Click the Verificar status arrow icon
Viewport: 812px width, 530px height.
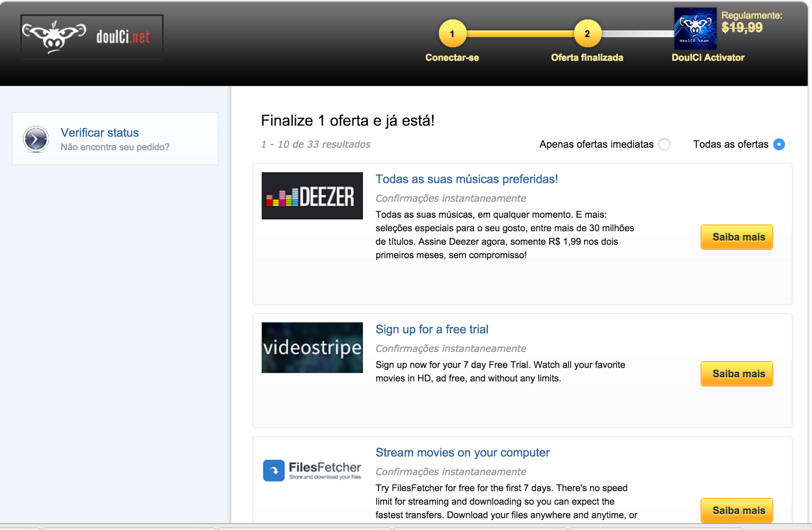coord(36,139)
